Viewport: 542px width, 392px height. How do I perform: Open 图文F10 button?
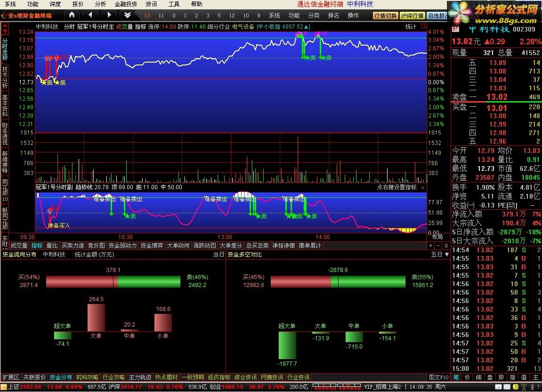439,377
